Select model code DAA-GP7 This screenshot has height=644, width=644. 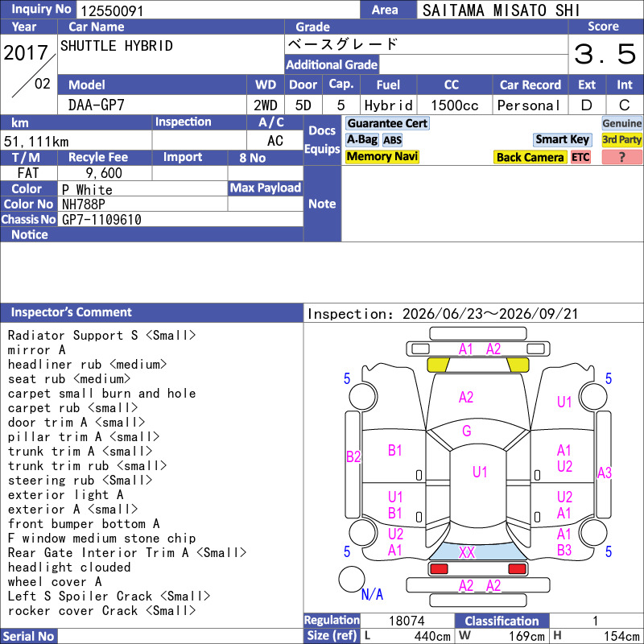tap(97, 105)
